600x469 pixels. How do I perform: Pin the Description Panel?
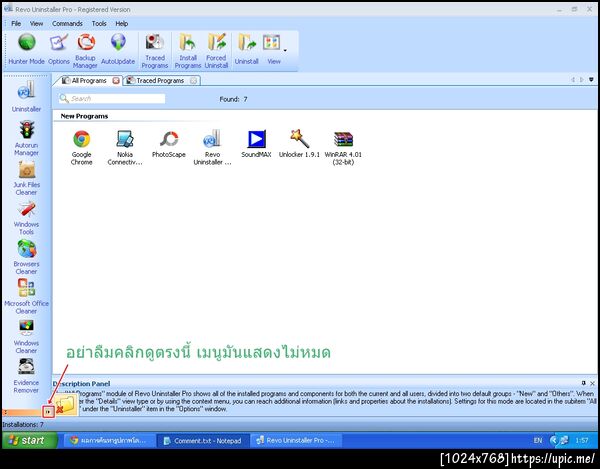584,383
